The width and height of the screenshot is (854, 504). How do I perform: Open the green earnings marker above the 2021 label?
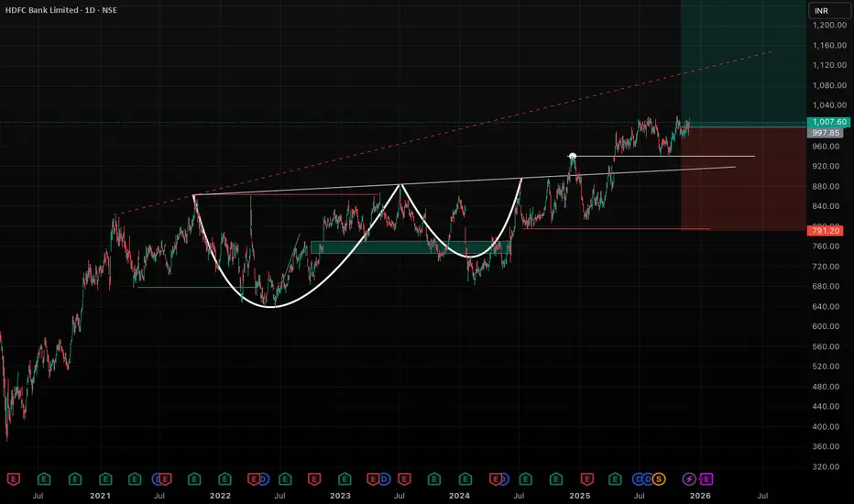105,479
